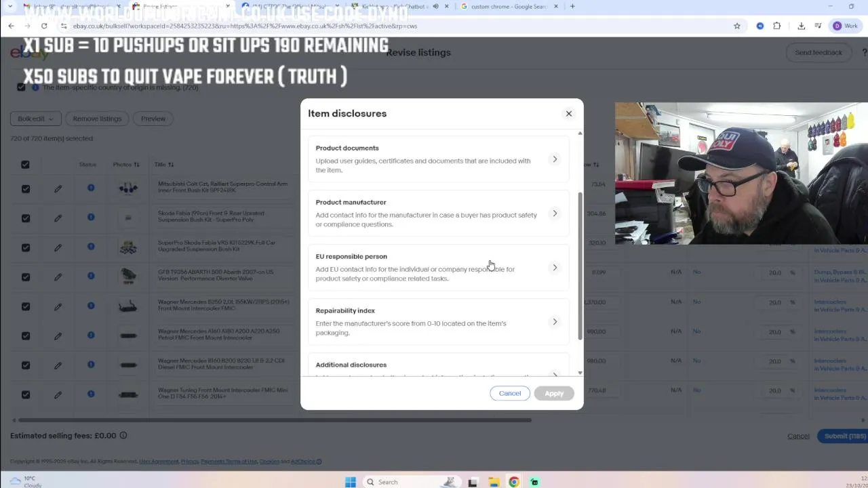Image resolution: width=868 pixels, height=488 pixels.
Task: Open the Repairability index section
Action: click(x=439, y=321)
